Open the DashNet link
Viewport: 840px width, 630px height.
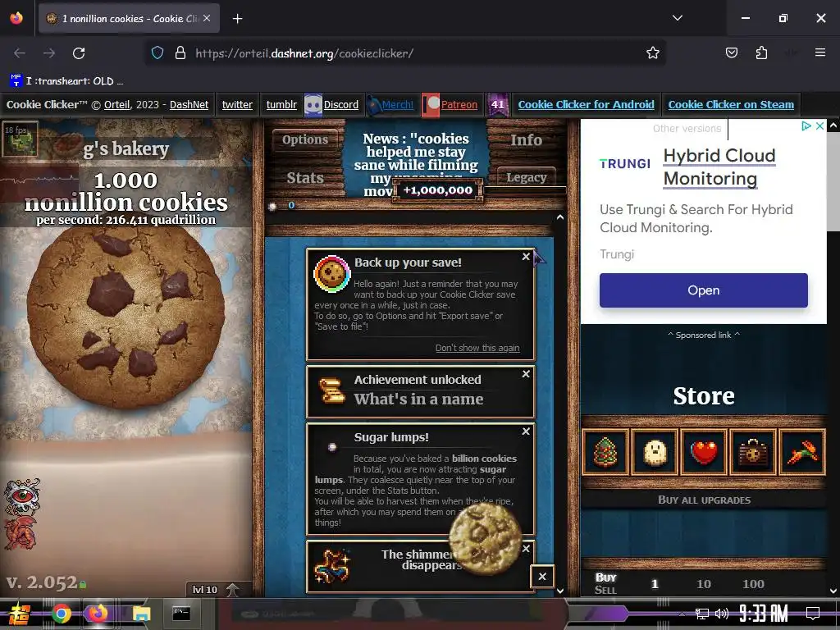point(189,104)
